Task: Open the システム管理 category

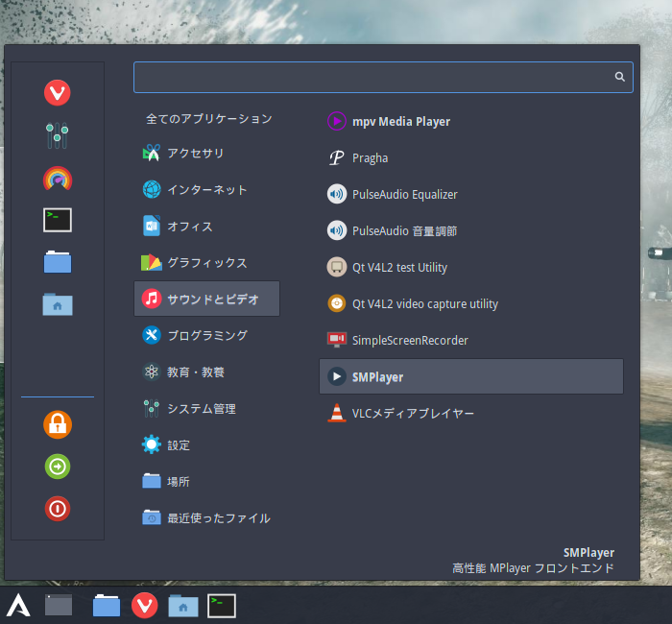Action: point(206,408)
